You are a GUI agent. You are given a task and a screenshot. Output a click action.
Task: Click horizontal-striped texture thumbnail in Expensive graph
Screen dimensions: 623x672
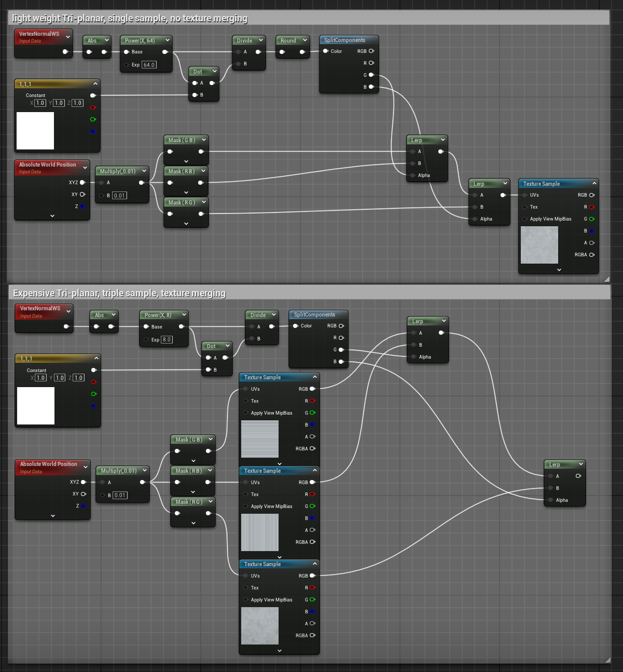(260, 439)
